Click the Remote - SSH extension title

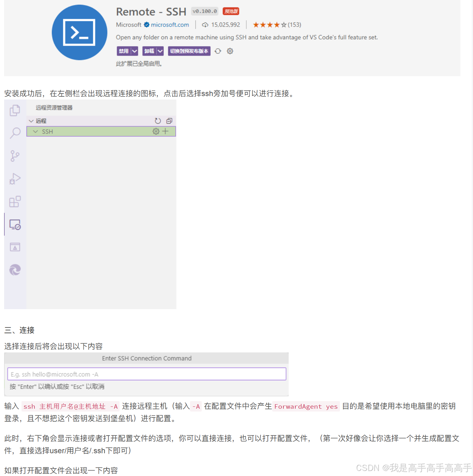point(151,12)
